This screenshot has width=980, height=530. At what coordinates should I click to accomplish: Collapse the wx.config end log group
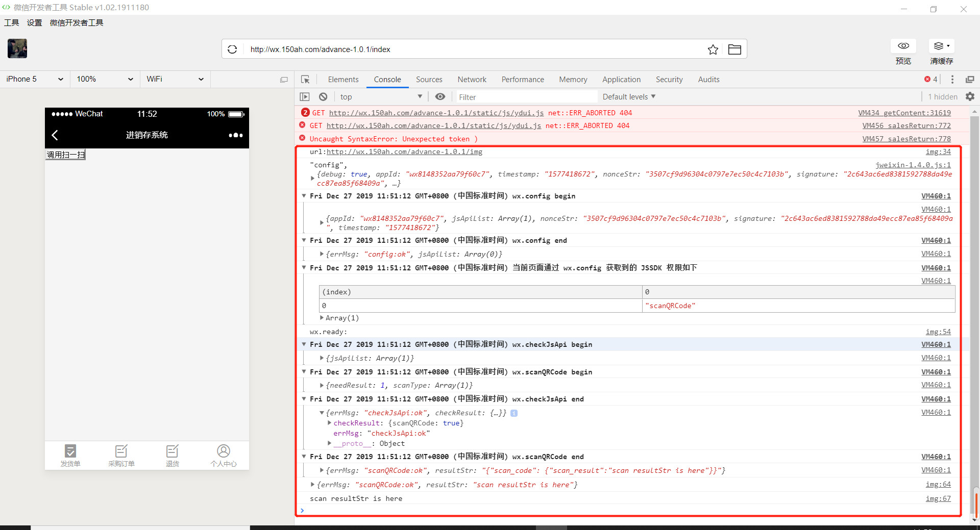point(304,240)
